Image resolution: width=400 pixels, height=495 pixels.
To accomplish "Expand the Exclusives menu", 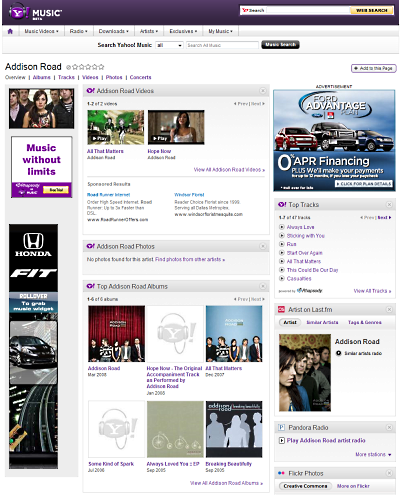I will [183, 31].
